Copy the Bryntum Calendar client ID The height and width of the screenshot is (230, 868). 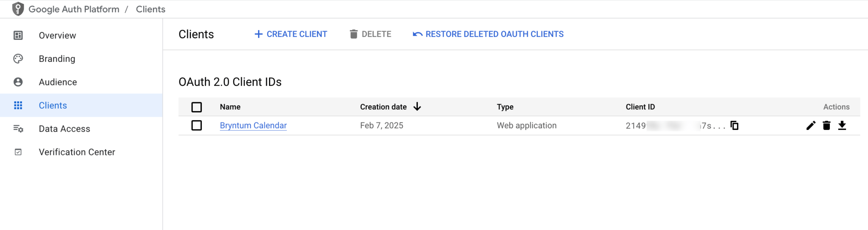[734, 125]
